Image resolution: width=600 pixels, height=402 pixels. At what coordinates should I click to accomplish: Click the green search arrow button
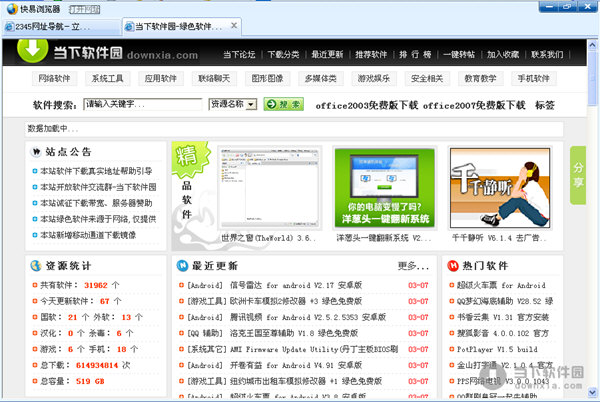pyautogui.click(x=284, y=104)
